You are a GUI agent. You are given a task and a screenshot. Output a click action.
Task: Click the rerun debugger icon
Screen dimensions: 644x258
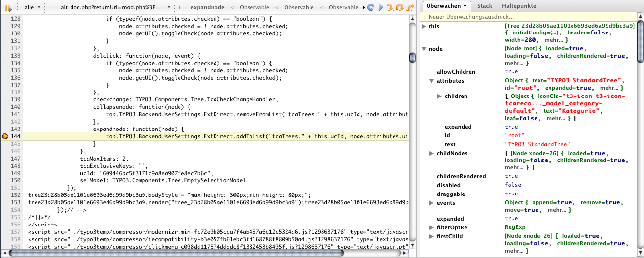pyautogui.click(x=371, y=7)
